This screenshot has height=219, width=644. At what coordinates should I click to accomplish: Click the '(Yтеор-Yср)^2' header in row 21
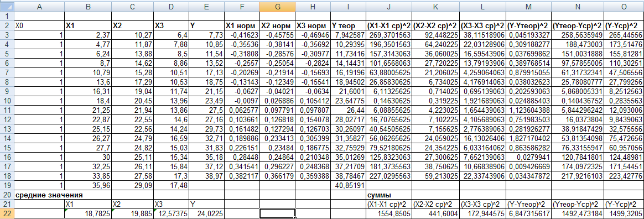[x=578, y=204]
